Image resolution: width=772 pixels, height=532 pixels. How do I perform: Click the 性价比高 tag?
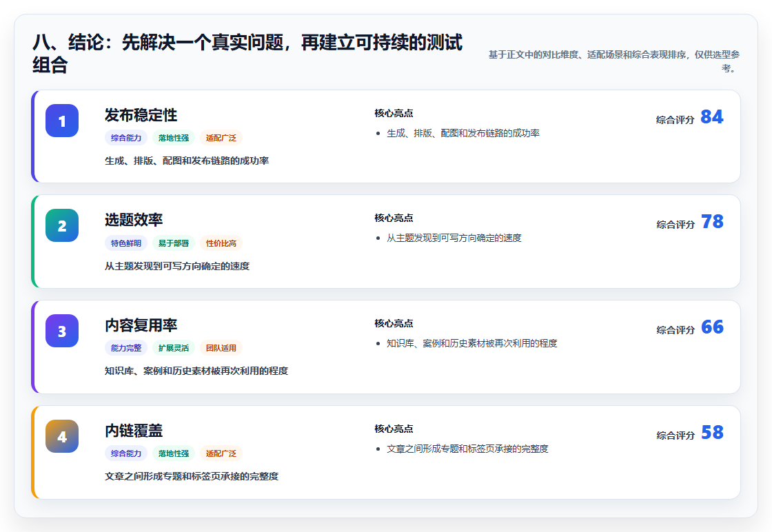coord(221,243)
